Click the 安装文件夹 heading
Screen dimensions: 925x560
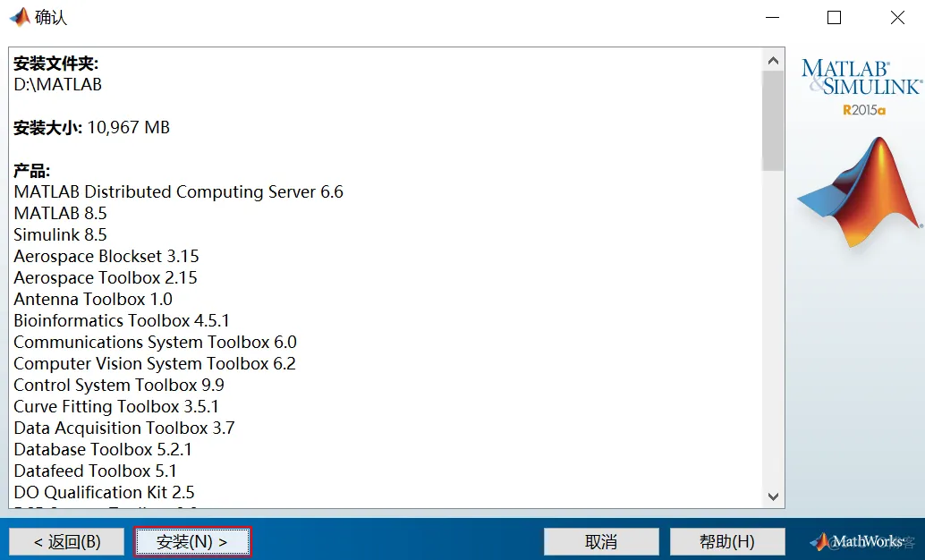56,64
